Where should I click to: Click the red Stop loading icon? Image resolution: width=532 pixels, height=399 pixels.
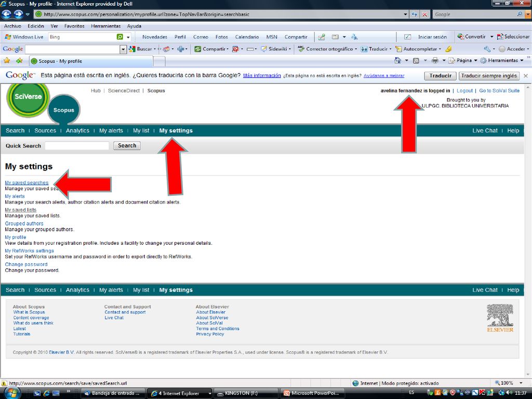tap(424, 14)
